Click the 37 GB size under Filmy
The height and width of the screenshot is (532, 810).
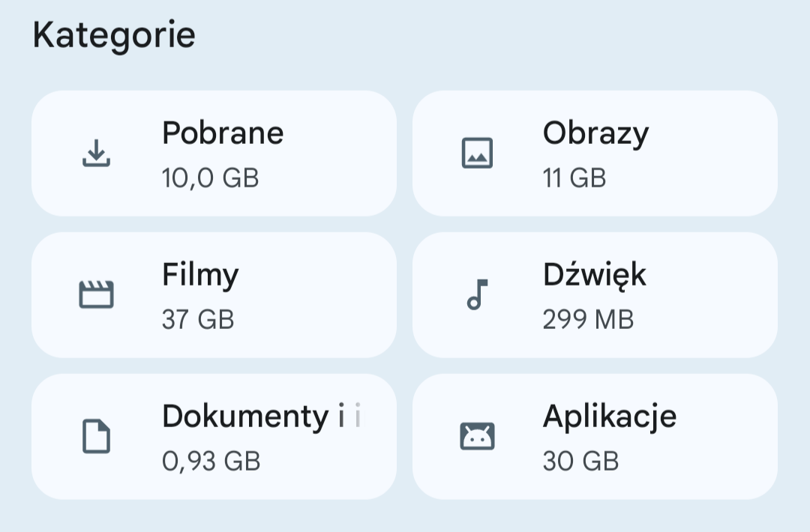(198, 320)
